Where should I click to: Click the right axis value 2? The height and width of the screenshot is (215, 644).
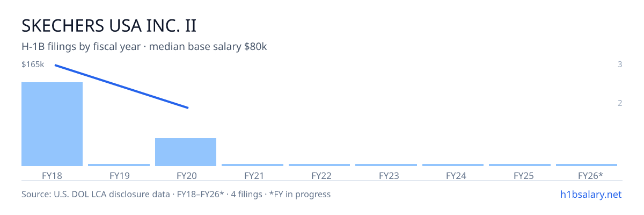pos(620,103)
